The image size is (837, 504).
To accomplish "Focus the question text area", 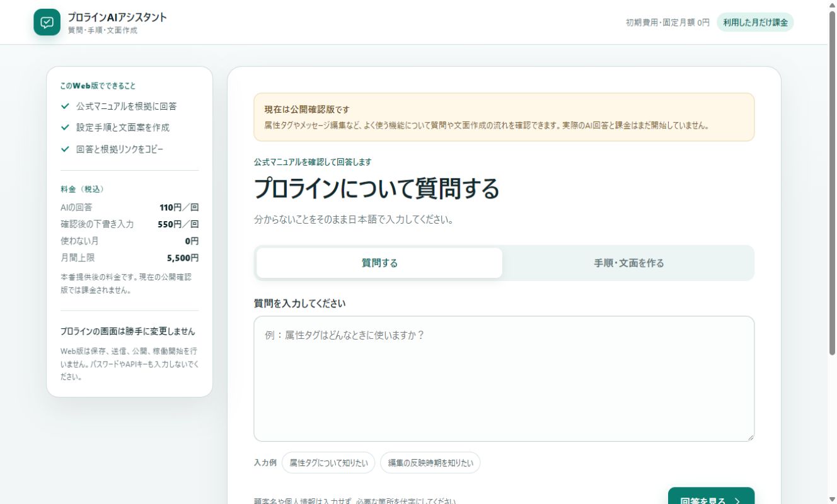I will tap(504, 379).
